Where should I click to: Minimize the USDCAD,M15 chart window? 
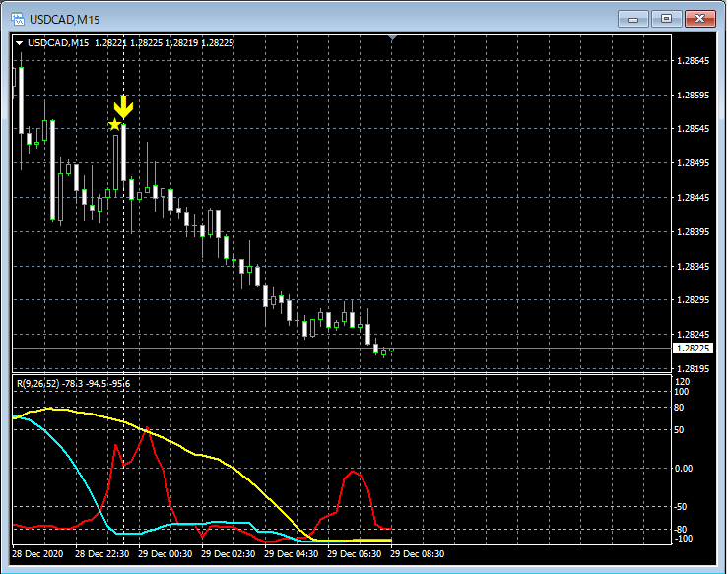pyautogui.click(x=635, y=18)
